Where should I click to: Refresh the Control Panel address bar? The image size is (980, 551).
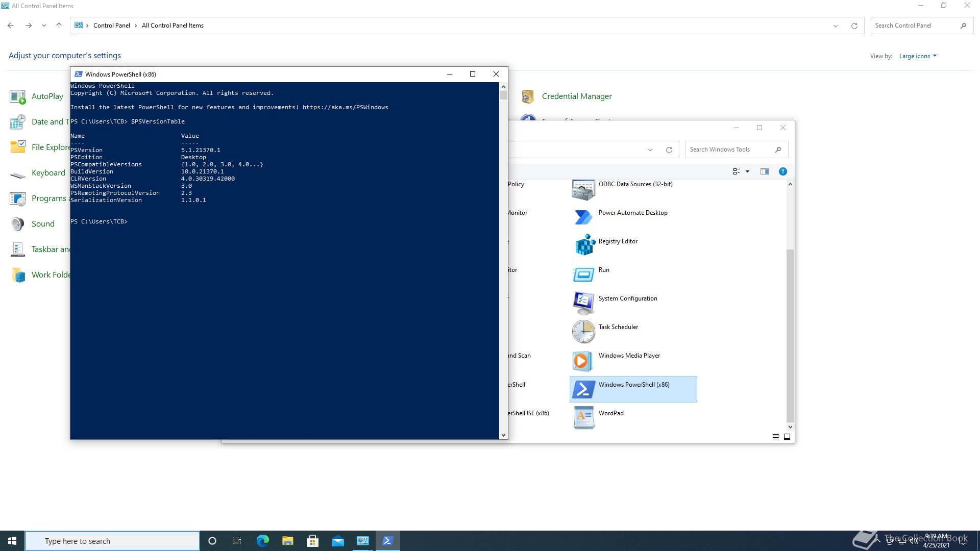point(854,26)
